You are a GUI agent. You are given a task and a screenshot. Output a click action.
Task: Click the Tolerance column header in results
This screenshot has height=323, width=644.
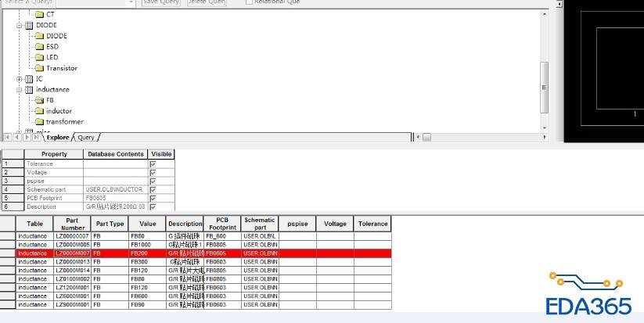point(372,224)
